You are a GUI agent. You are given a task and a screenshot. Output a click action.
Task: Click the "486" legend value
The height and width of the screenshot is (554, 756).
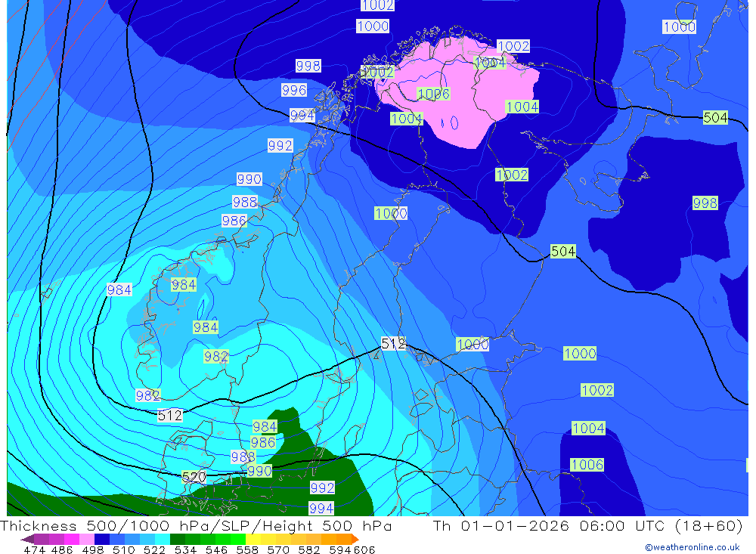[x=62, y=549]
